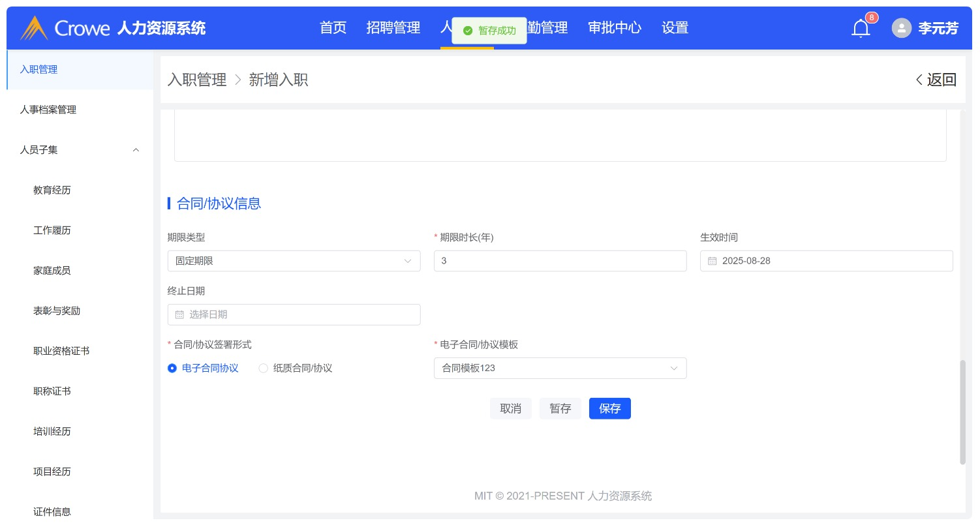
Task: Click the back arrow next to 返回
Action: pyautogui.click(x=919, y=80)
